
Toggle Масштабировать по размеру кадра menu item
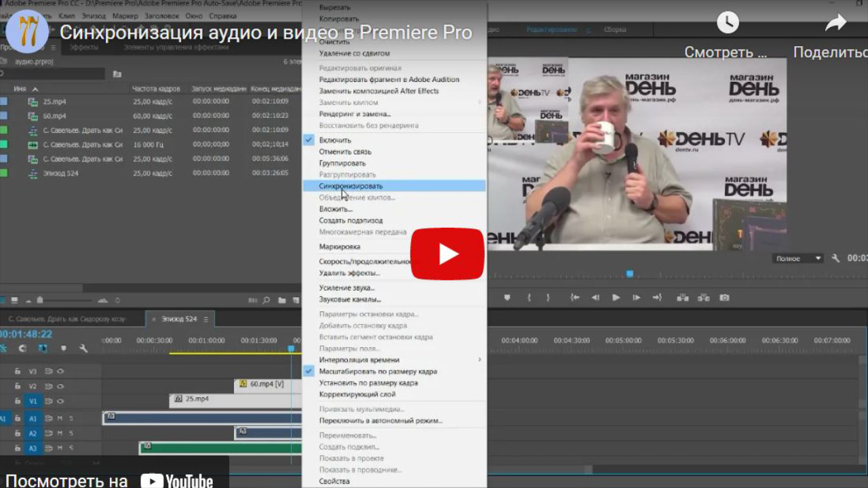(393, 371)
